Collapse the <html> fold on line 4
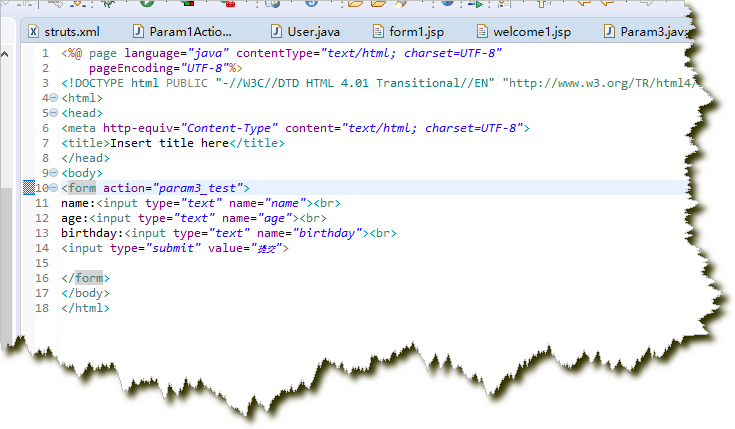Viewport: 735px width, 429px height. coord(54,98)
